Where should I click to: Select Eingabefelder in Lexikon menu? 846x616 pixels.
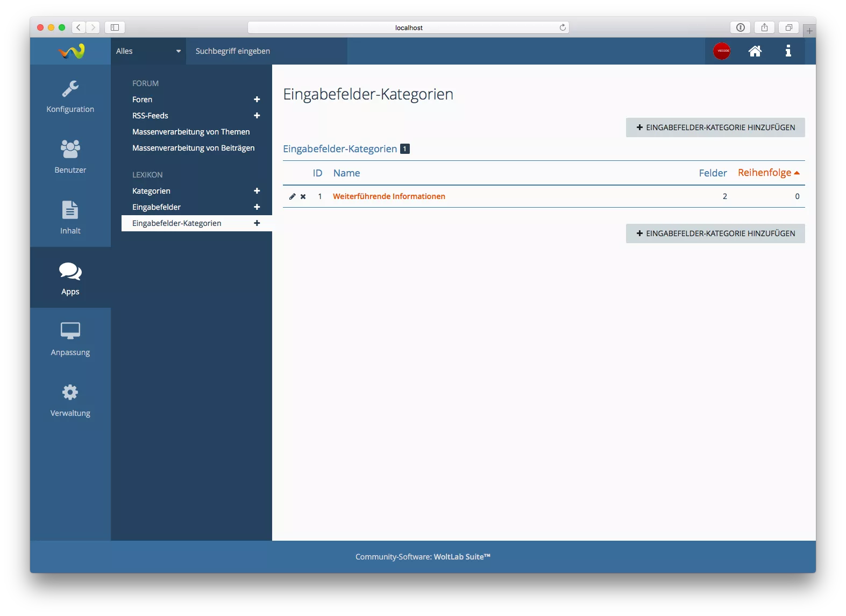(157, 207)
